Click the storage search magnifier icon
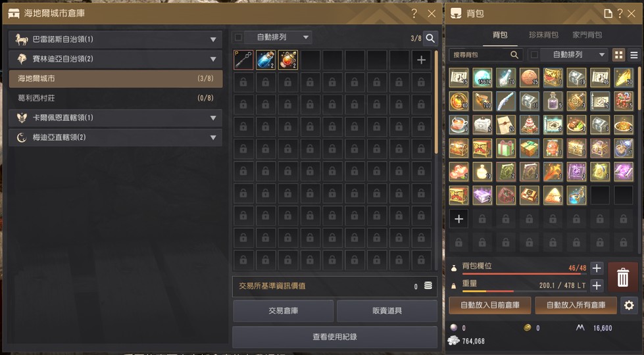 pos(430,38)
